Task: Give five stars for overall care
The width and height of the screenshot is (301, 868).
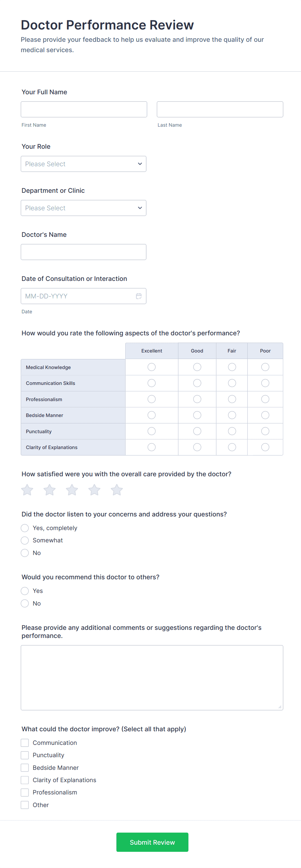Action: [x=117, y=490]
